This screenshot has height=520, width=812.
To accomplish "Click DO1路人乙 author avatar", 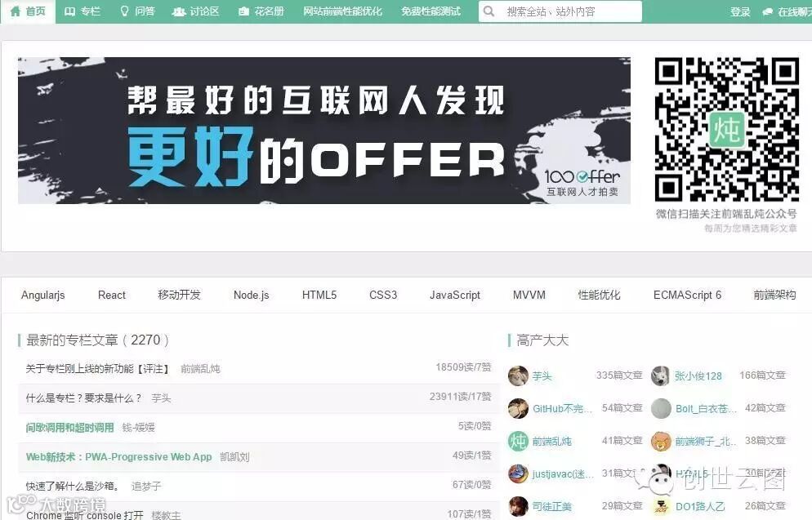I will click(x=661, y=507).
